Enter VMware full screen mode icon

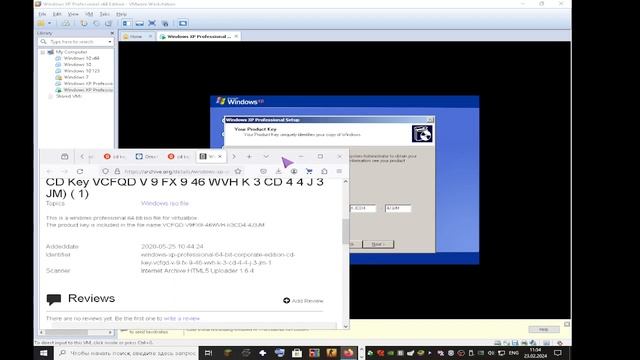152,23
